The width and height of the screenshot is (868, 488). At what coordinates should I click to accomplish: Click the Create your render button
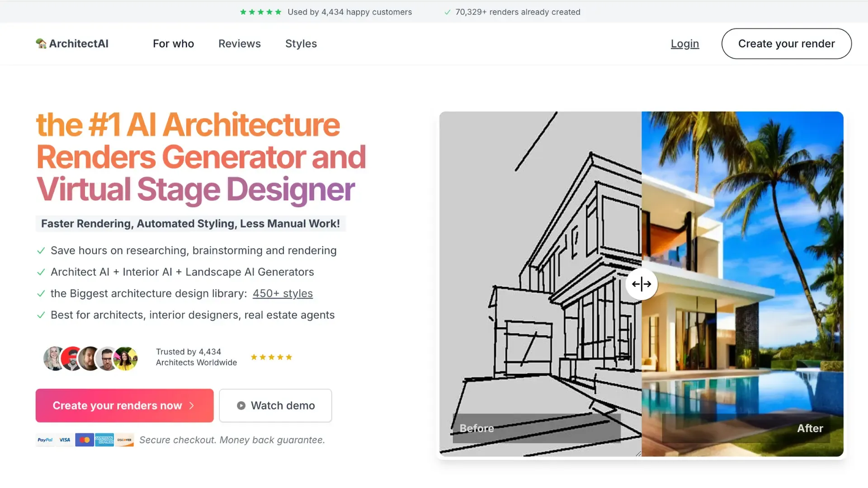tap(787, 44)
